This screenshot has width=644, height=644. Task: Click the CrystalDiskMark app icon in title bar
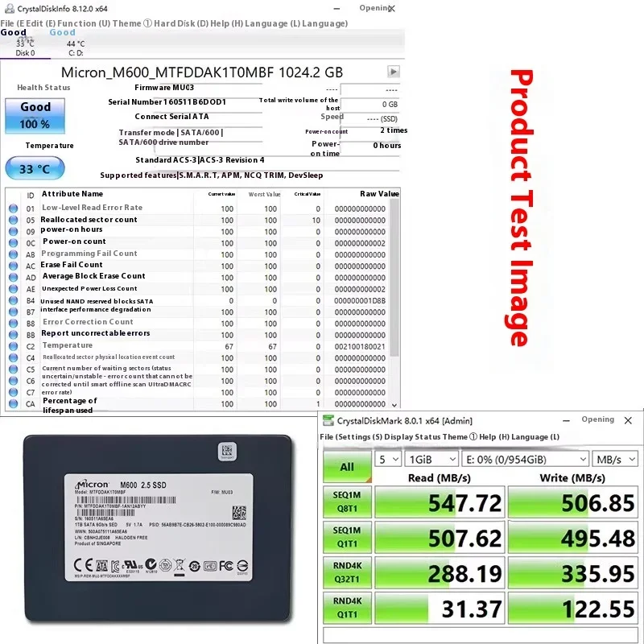(x=328, y=420)
